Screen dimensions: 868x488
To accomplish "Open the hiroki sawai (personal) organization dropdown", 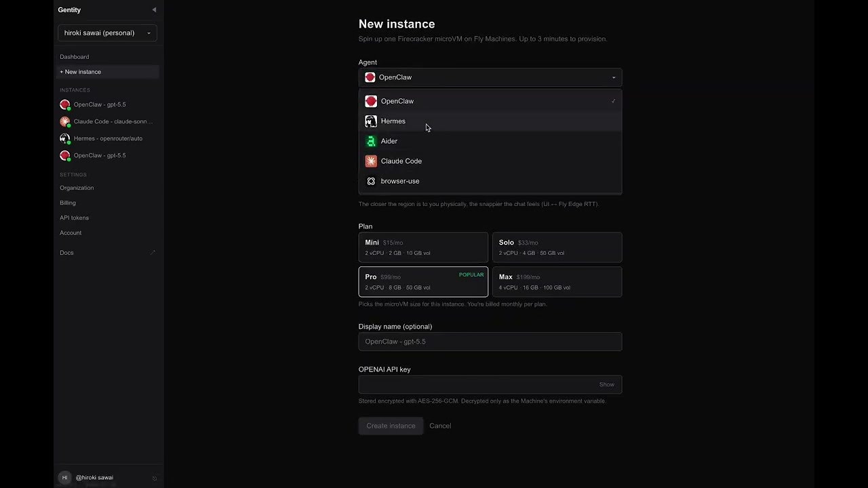I will (x=107, y=33).
